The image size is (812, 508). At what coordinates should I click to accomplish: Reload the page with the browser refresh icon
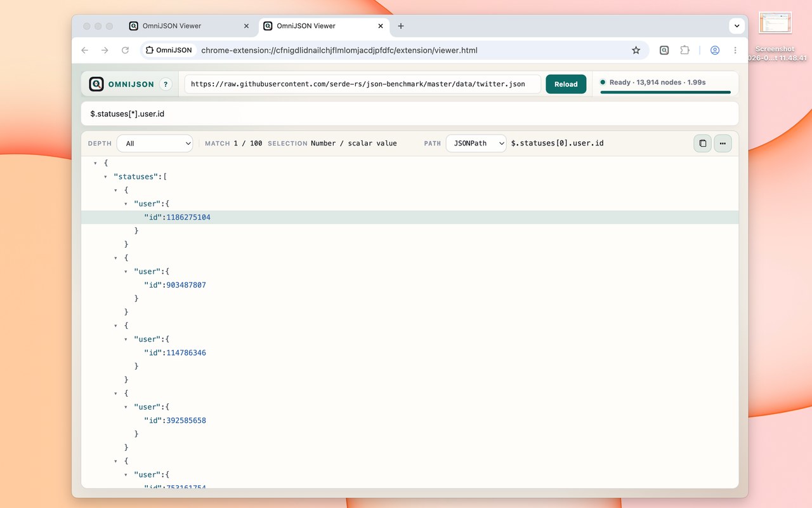tap(126, 50)
